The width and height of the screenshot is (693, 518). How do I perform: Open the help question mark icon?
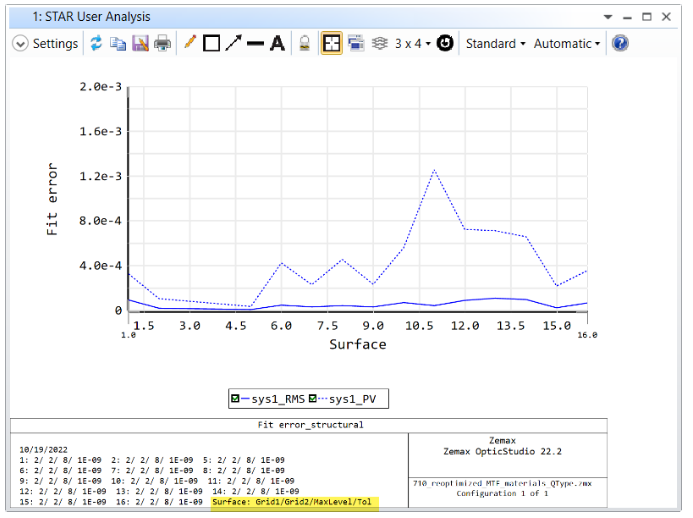pyautogui.click(x=620, y=44)
